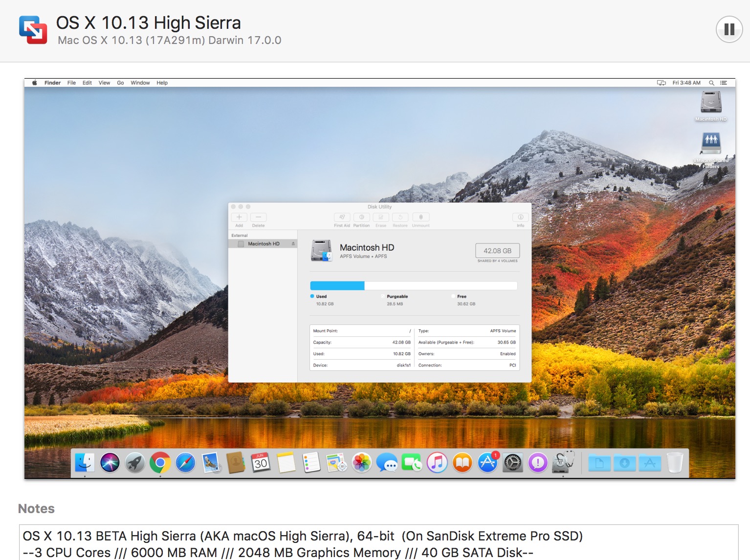This screenshot has height=560, width=750.
Task: Open Notification Center list icon
Action: coord(724,83)
